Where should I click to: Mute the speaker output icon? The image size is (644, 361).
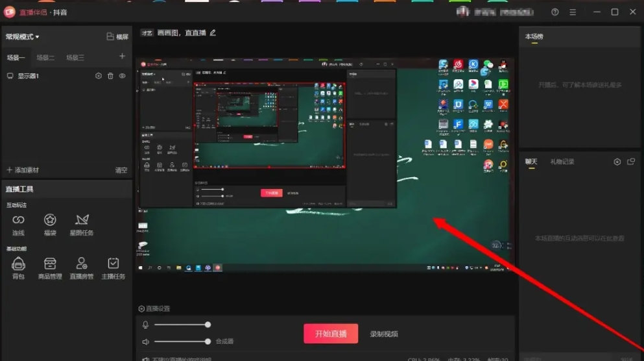pyautogui.click(x=146, y=342)
